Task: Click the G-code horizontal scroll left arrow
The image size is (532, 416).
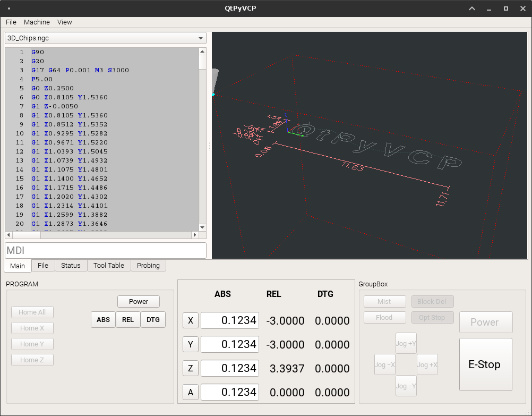Action: click(x=8, y=235)
